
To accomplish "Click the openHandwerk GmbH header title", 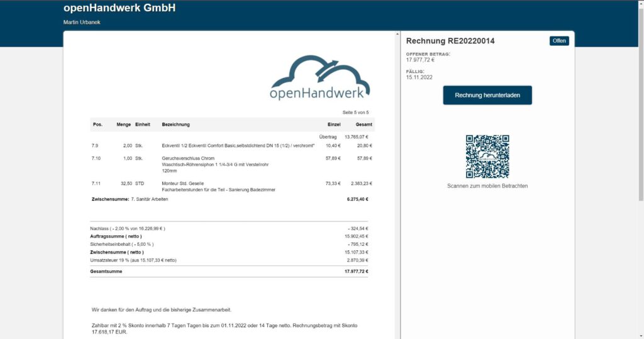I will (x=119, y=8).
